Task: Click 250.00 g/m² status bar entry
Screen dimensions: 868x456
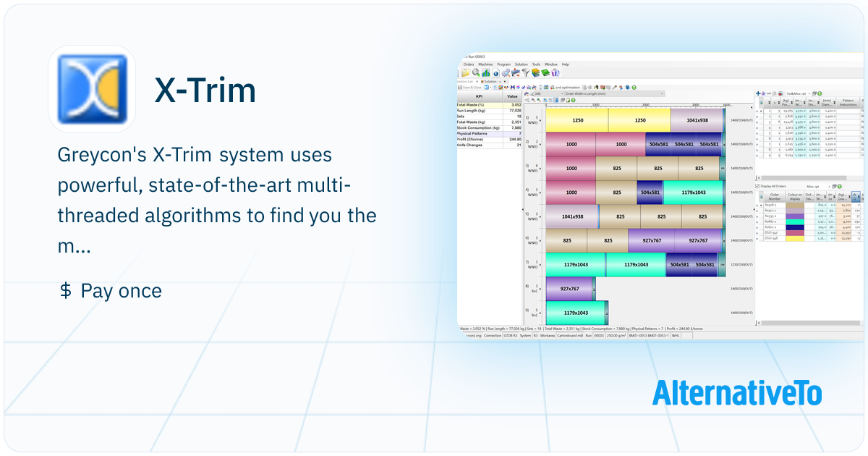Action: tap(617, 336)
